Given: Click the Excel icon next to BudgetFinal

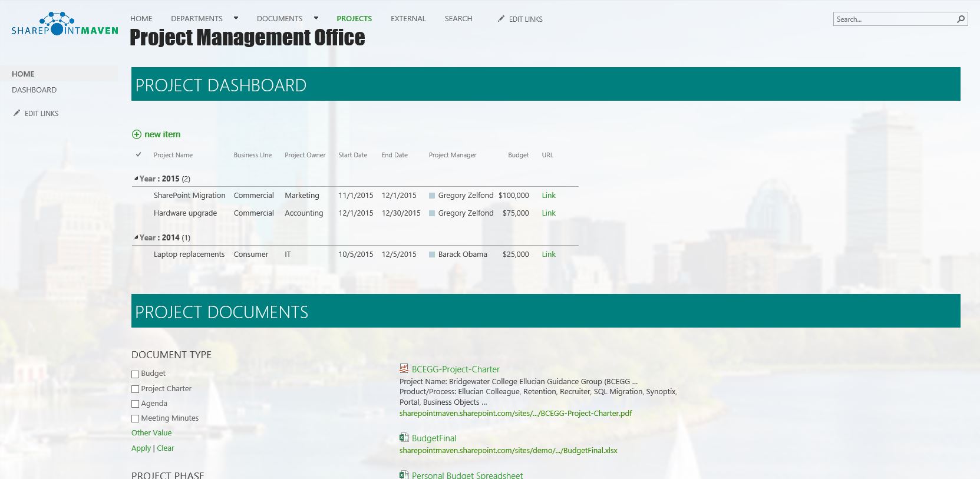Looking at the screenshot, I should coord(404,438).
